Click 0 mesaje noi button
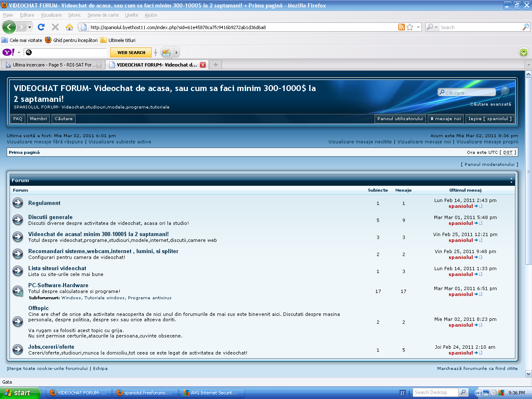The height and width of the screenshot is (399, 532). coord(446,118)
